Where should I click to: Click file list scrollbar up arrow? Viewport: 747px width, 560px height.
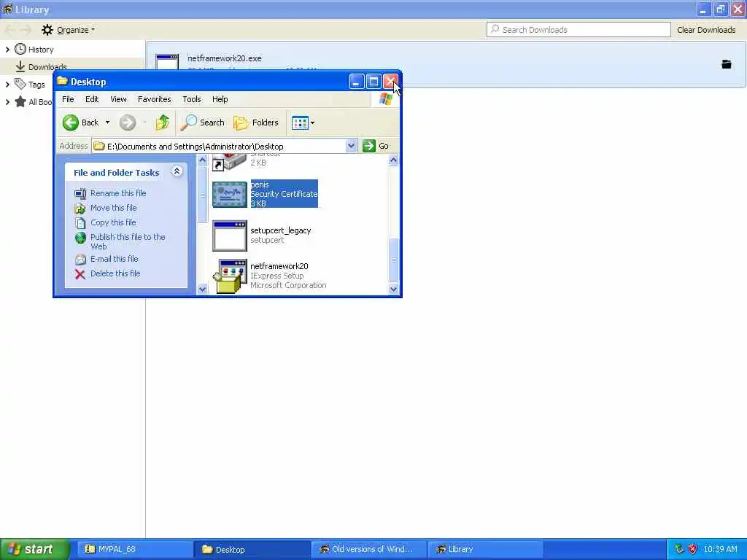point(393,160)
